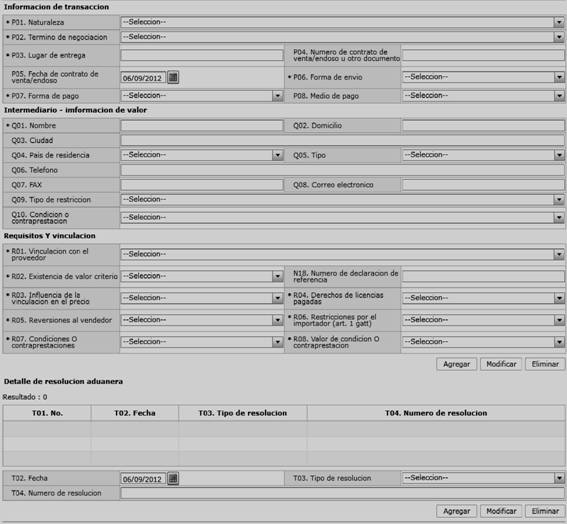The width and height of the screenshot is (567, 524).
Task: Select P06 Forma de envio dropdown
Action: coord(483,77)
